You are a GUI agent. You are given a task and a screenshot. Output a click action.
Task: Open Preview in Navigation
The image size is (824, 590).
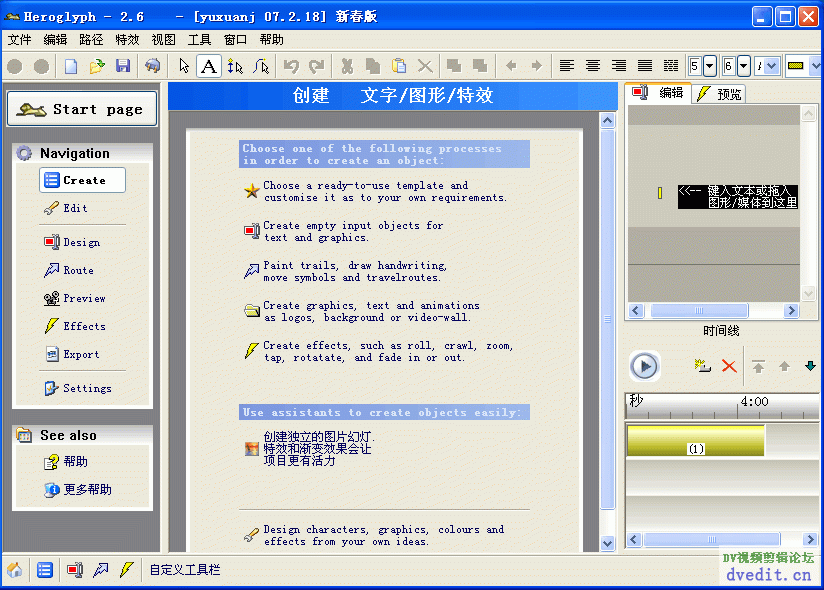coord(75,298)
